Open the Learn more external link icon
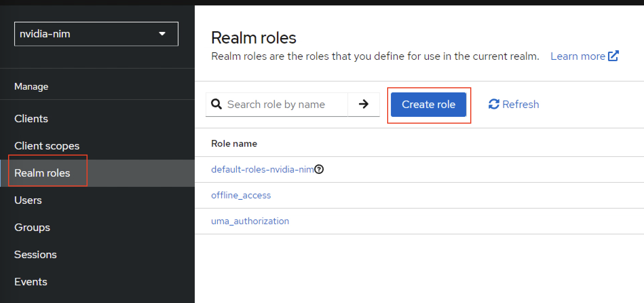This screenshot has width=644, height=303. pyautogui.click(x=613, y=56)
